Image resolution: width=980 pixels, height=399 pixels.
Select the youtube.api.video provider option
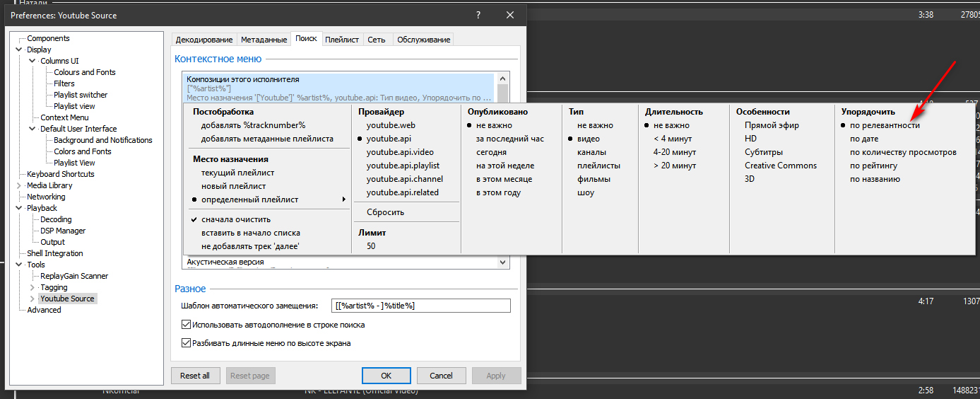pyautogui.click(x=400, y=152)
